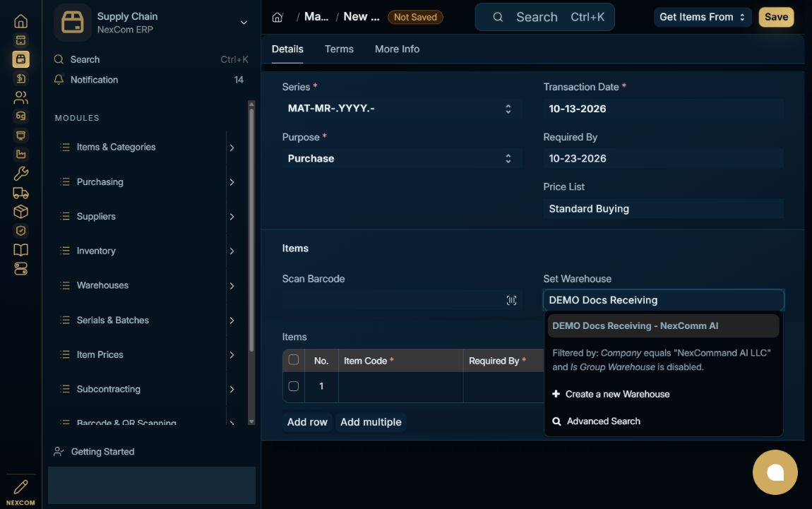Click the Notification bell icon
The image size is (812, 509).
(x=59, y=80)
